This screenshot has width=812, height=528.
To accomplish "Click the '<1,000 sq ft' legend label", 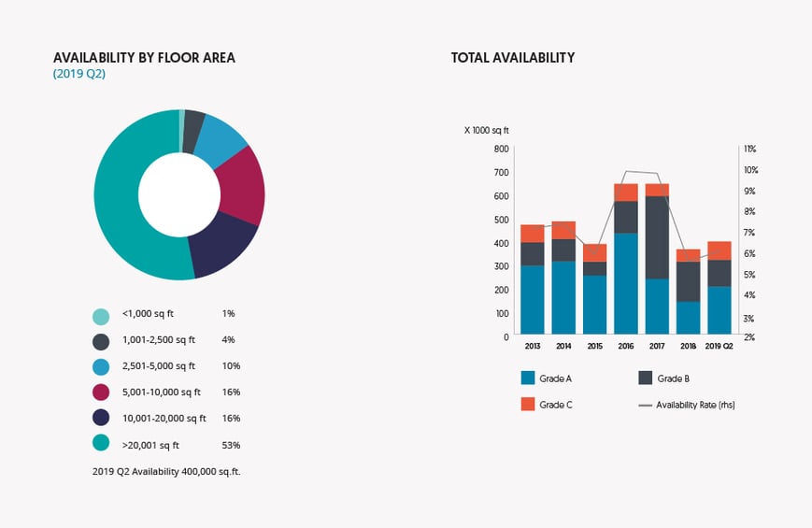I will click(149, 313).
